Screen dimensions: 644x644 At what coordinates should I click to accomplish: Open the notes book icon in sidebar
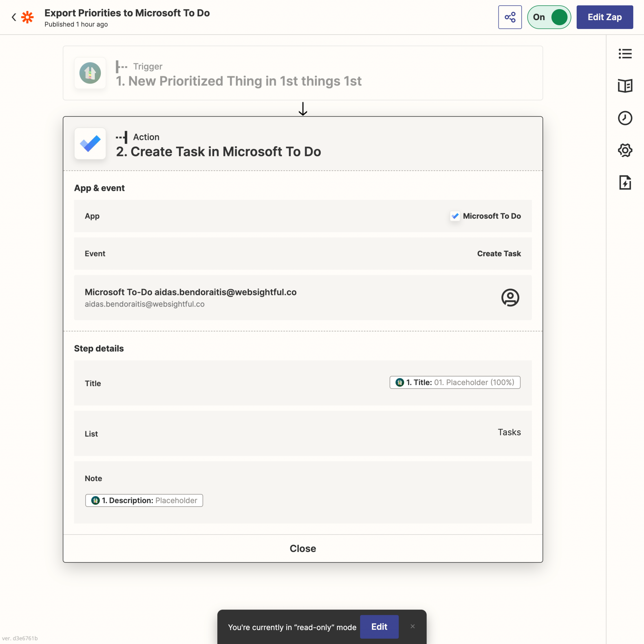pos(625,86)
